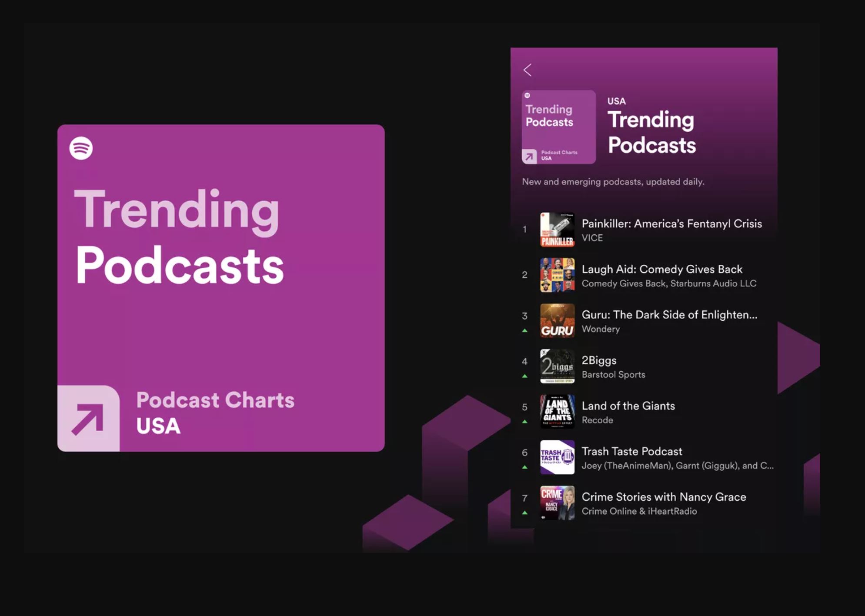Expand the truncated Trash Taste host list

678,466
